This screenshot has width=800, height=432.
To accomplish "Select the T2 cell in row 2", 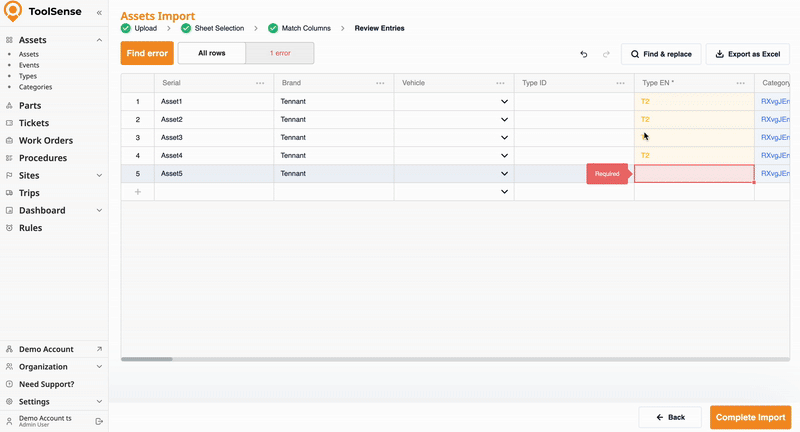I will point(694,119).
